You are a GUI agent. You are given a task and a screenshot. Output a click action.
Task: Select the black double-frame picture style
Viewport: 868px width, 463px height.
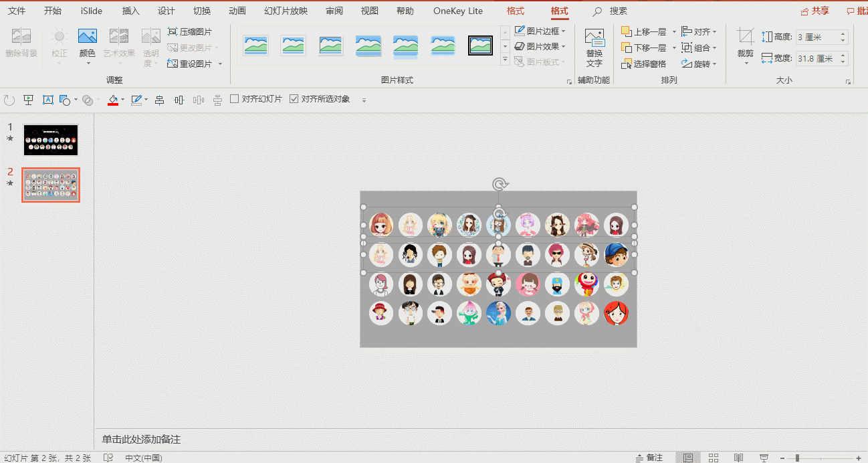pos(480,45)
